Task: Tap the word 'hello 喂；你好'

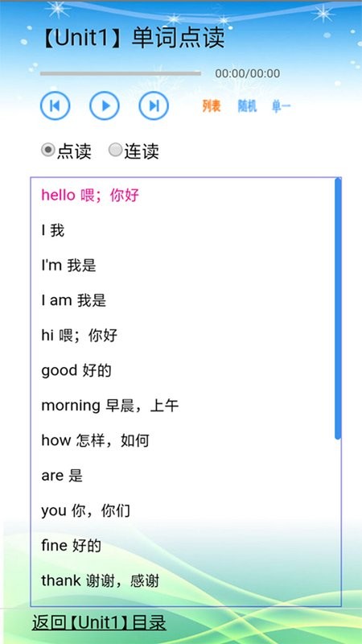Action: point(90,195)
